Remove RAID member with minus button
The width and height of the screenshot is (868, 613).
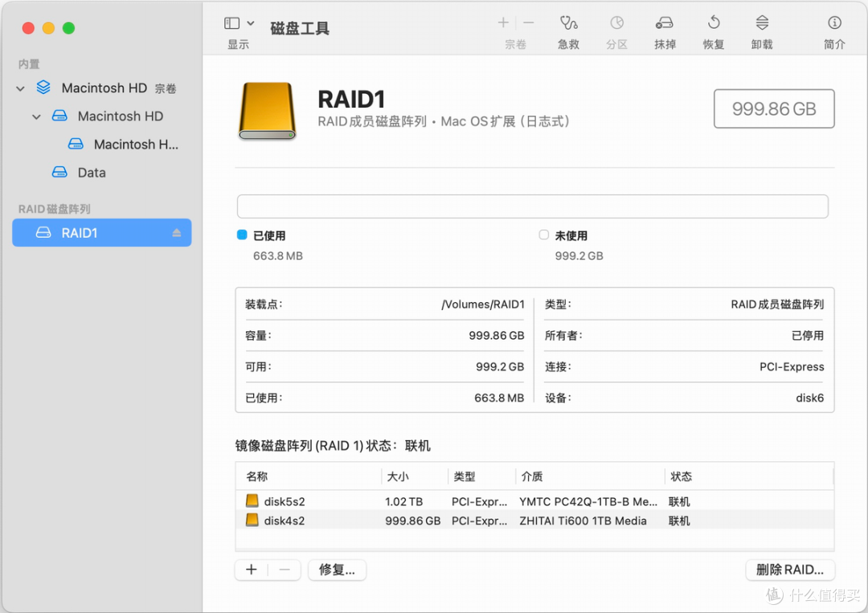285,570
